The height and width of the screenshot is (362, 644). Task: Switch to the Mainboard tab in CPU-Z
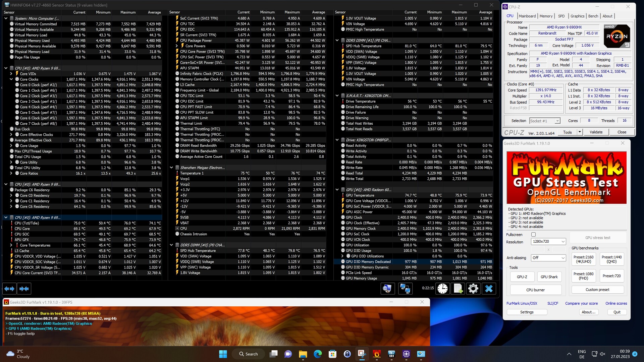click(527, 16)
